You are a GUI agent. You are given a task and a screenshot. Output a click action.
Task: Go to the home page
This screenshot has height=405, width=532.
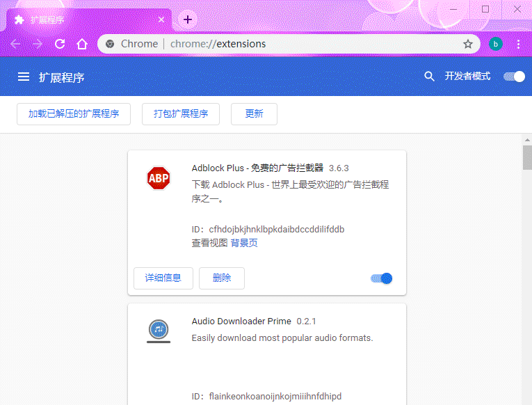point(82,44)
